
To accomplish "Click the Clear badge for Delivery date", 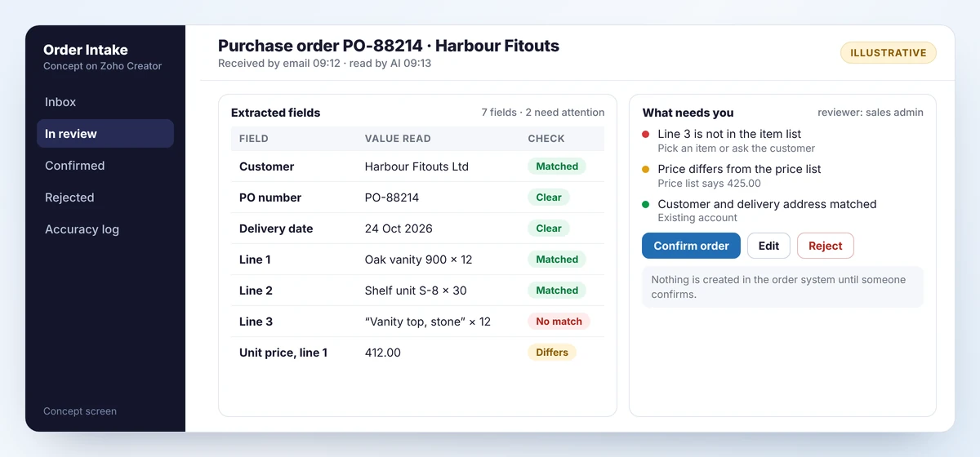I will [549, 228].
